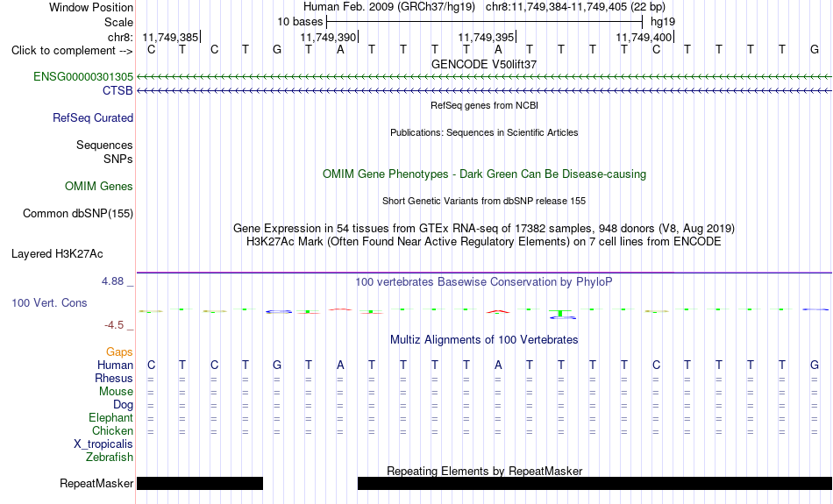Click the short left RepeatMasker black block
Screen dimensions: 833x504
point(200,483)
